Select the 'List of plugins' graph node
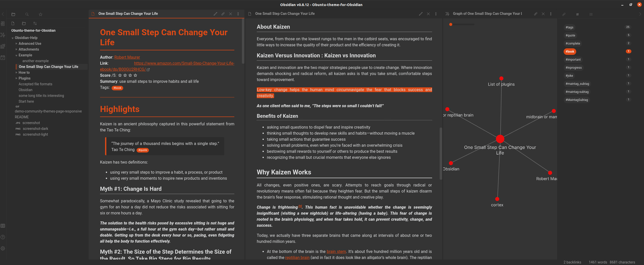Image resolution: width=644 pixels, height=265 pixels. click(501, 78)
